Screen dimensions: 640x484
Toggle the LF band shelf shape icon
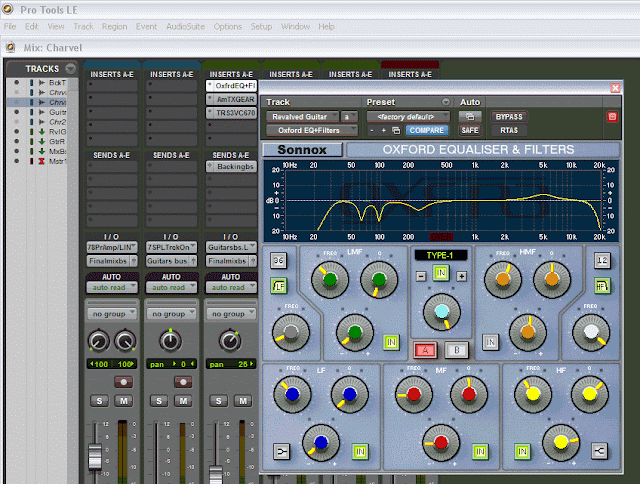pyautogui.click(x=282, y=451)
